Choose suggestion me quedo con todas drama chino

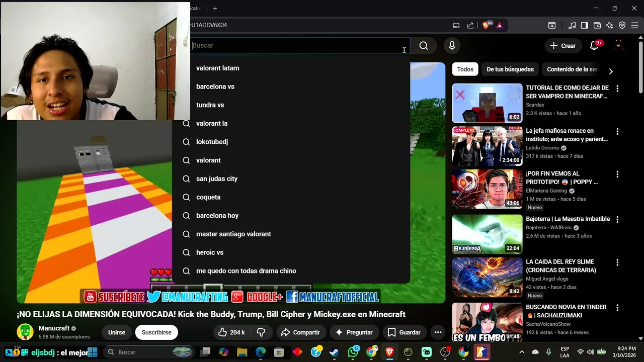click(291, 271)
